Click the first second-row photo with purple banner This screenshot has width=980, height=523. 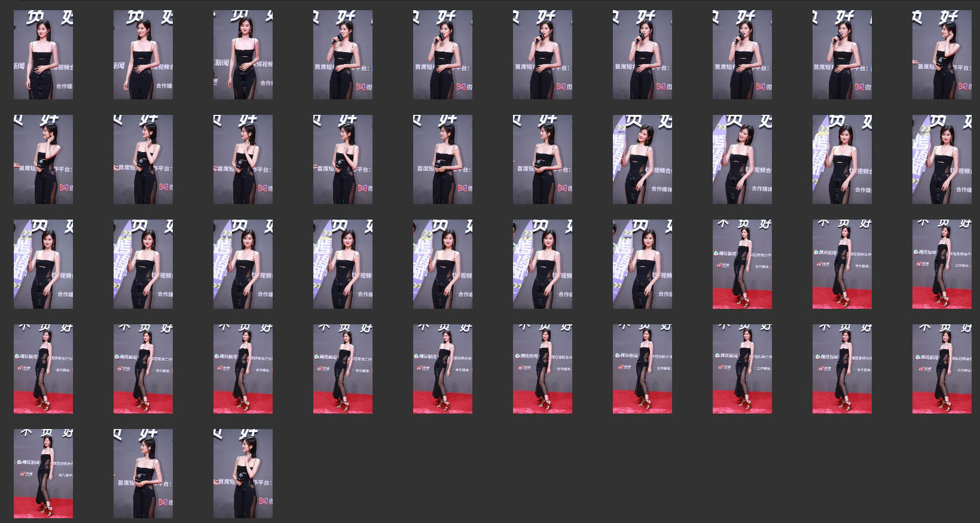coord(642,159)
